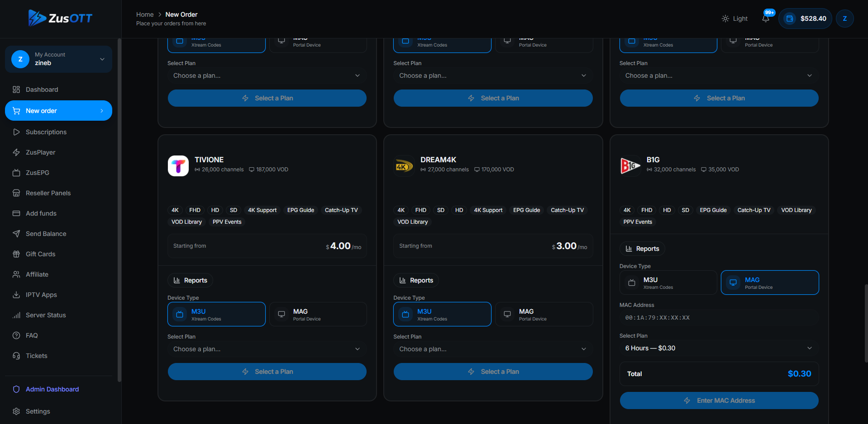Select M3U device type for TIVIONE

(x=216, y=314)
